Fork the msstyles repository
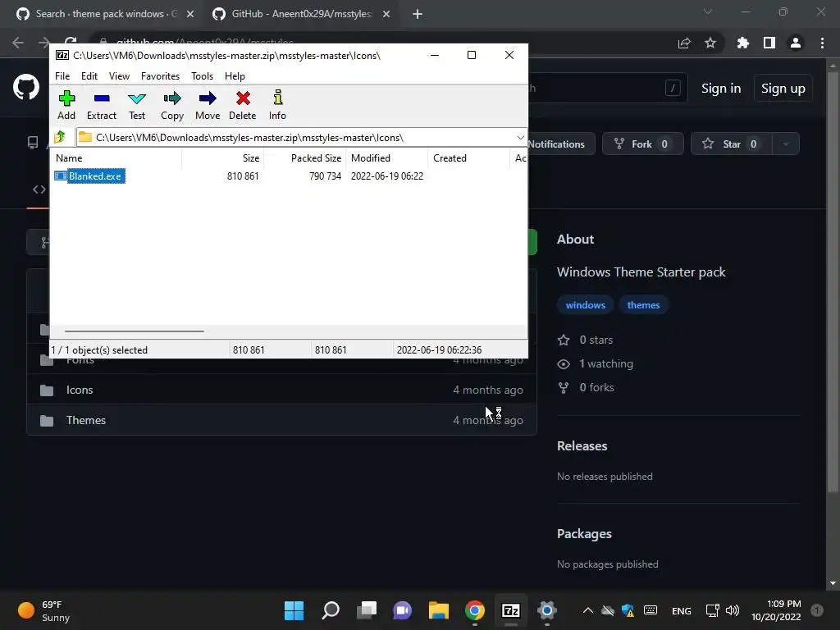 (643, 144)
